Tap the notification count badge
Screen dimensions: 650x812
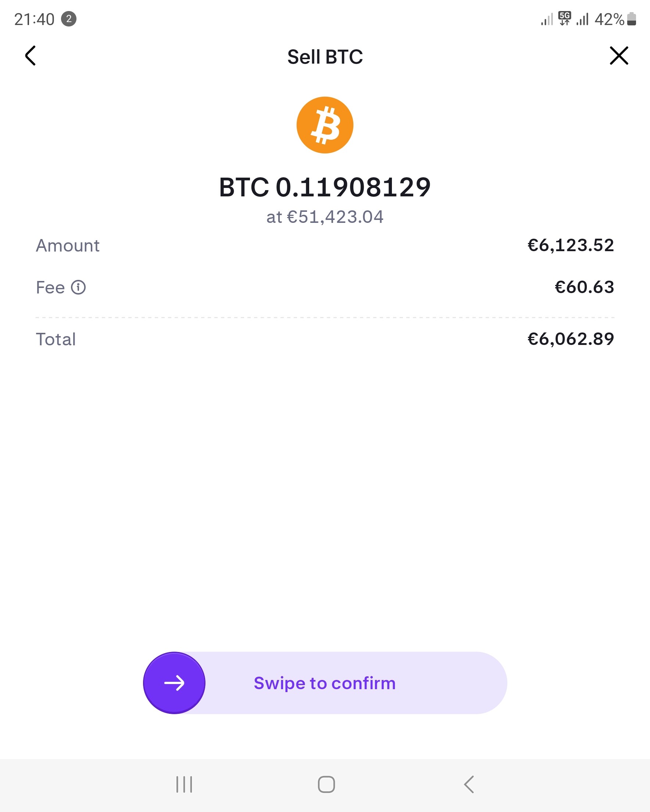pos(68,19)
